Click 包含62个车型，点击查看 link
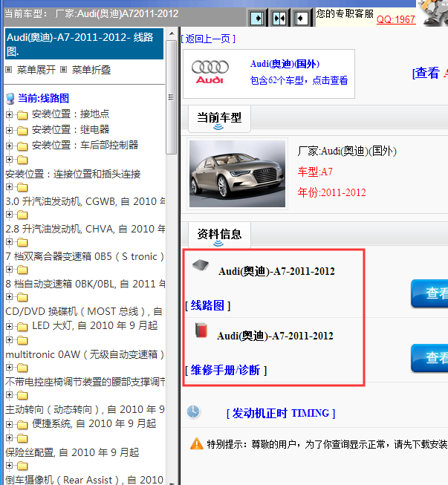 [x=299, y=80]
